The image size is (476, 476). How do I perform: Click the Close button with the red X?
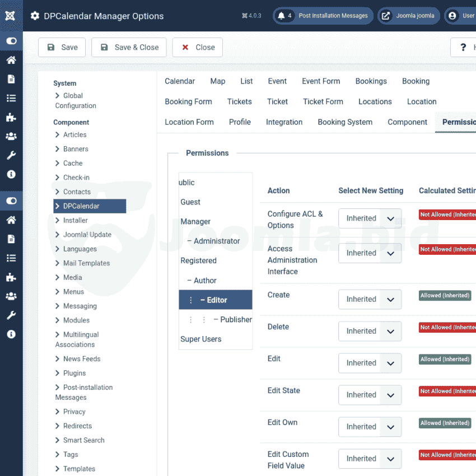click(198, 48)
